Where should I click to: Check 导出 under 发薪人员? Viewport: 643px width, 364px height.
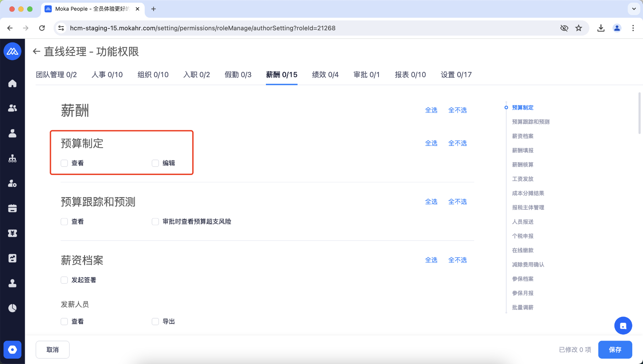click(x=155, y=322)
